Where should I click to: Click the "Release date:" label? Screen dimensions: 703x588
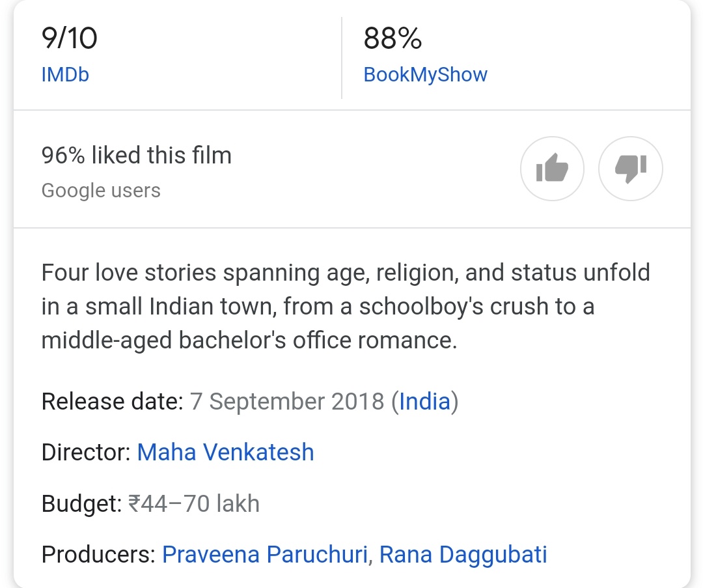pyautogui.click(x=112, y=401)
